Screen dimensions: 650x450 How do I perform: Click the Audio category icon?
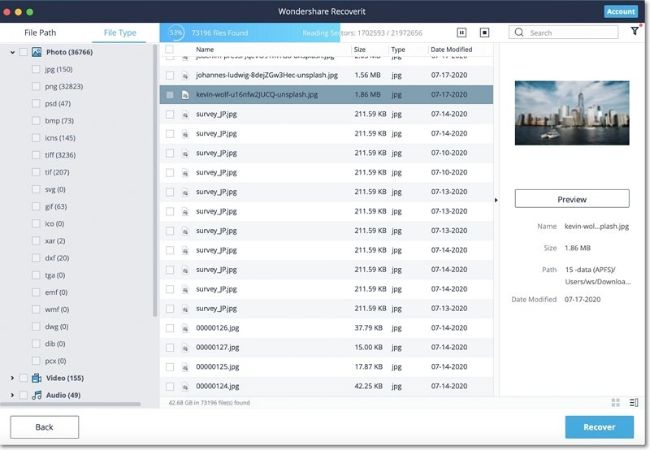pos(37,395)
